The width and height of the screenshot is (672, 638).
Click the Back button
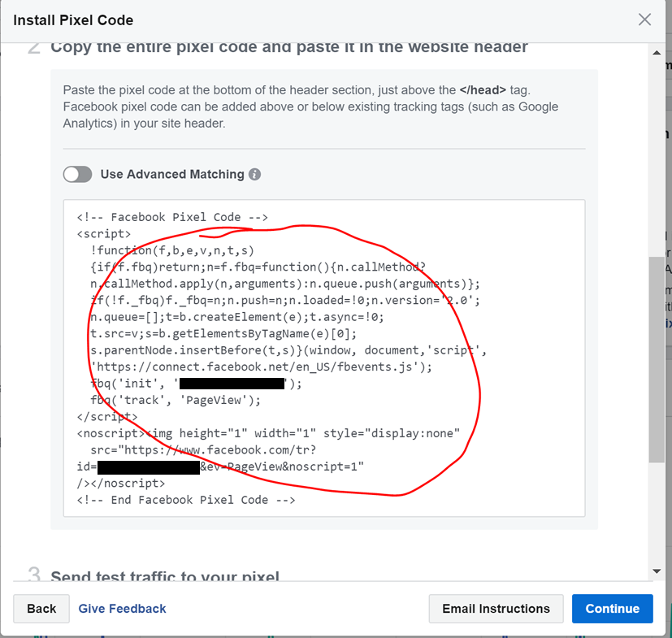point(41,609)
